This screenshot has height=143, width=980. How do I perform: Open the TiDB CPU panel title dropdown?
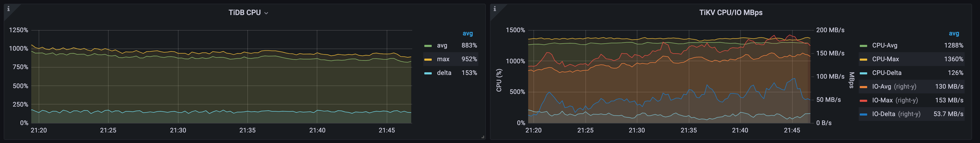point(248,12)
